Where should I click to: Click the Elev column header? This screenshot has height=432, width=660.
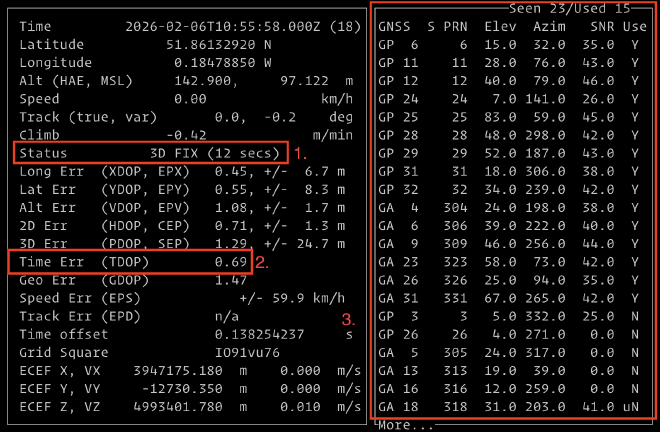click(500, 26)
